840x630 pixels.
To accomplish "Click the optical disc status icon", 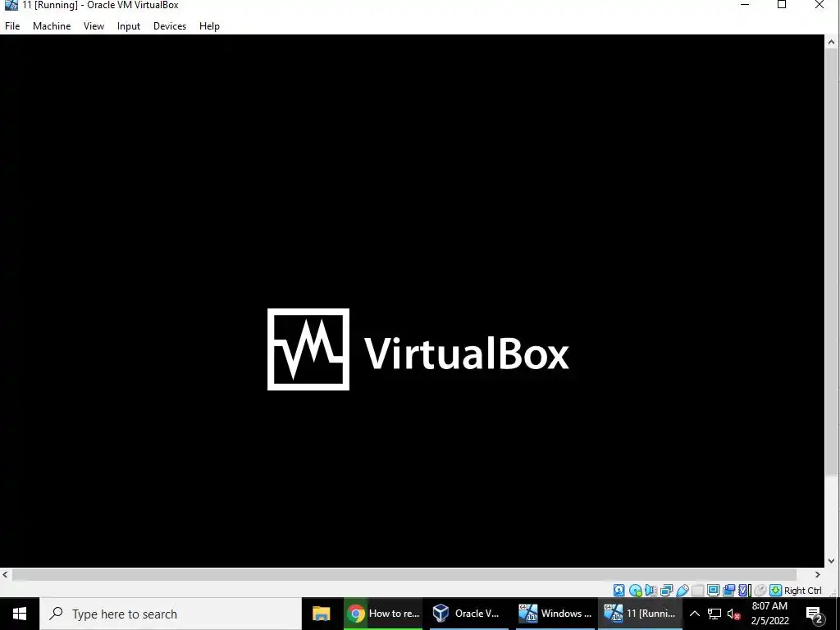I will coord(636,591).
